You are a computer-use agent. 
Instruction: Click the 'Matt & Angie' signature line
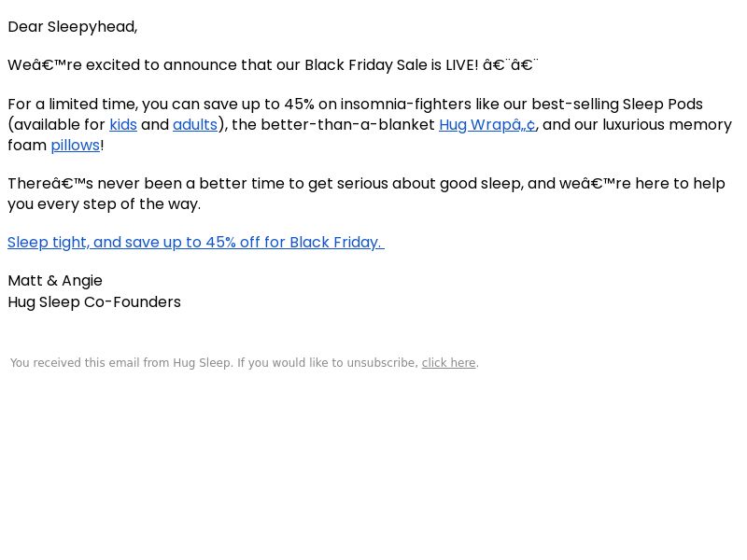pos(55,281)
